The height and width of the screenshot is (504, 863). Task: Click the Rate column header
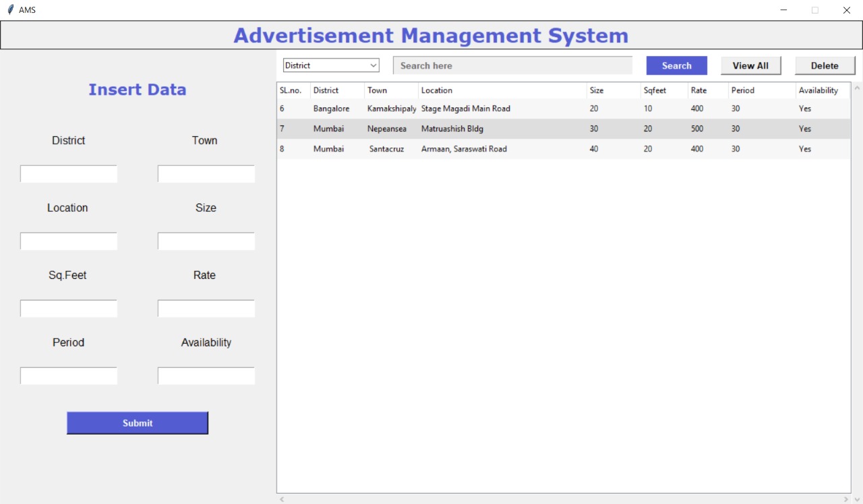[708, 90]
